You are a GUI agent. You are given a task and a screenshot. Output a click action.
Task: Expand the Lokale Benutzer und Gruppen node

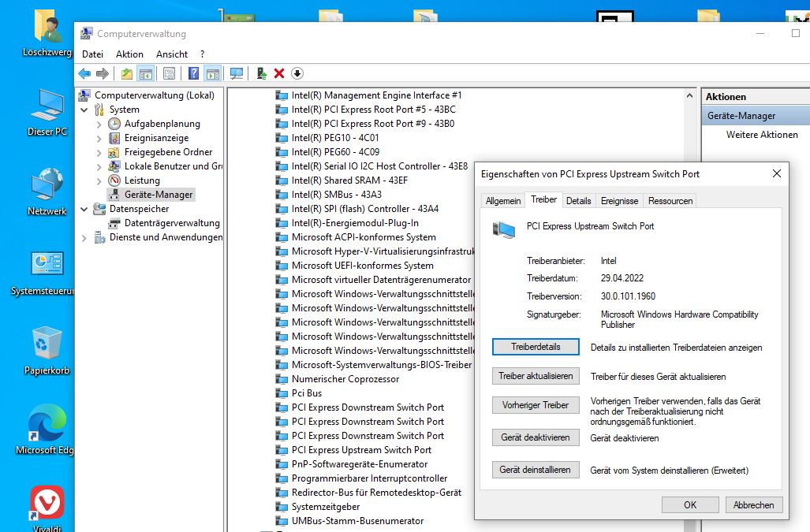point(99,166)
